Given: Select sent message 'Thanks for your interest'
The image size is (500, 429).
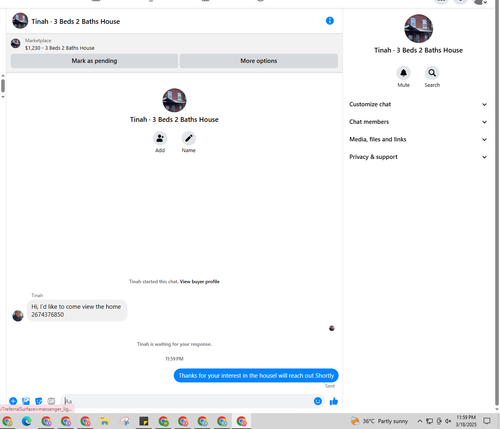Looking at the screenshot, I should (256, 376).
